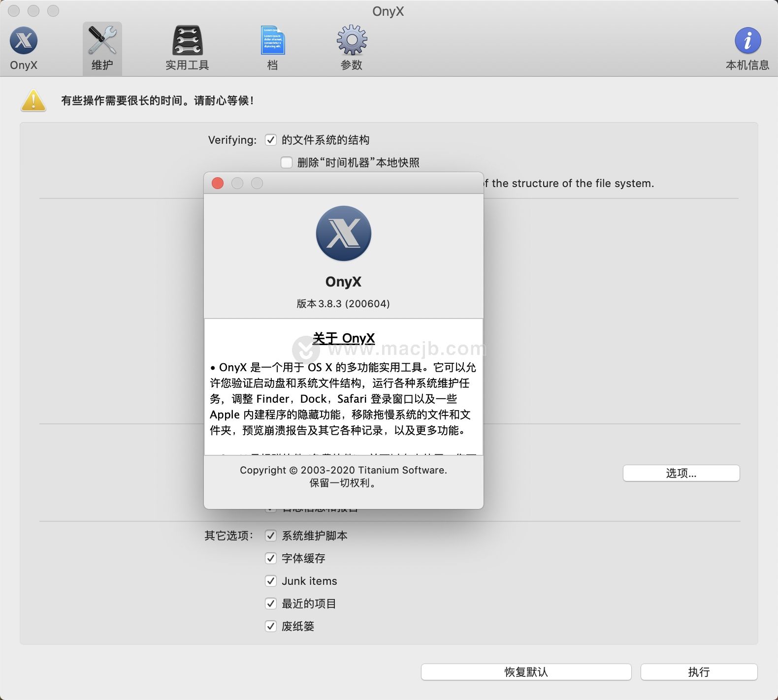Screen dimensions: 778x700
Task: Click the 关于 OnyX heading link
Action: click(344, 338)
